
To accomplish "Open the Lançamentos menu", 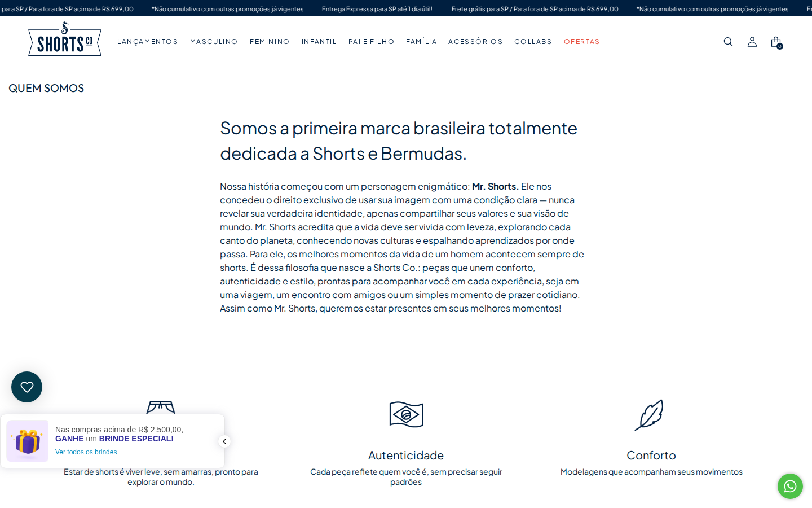I will tap(148, 42).
